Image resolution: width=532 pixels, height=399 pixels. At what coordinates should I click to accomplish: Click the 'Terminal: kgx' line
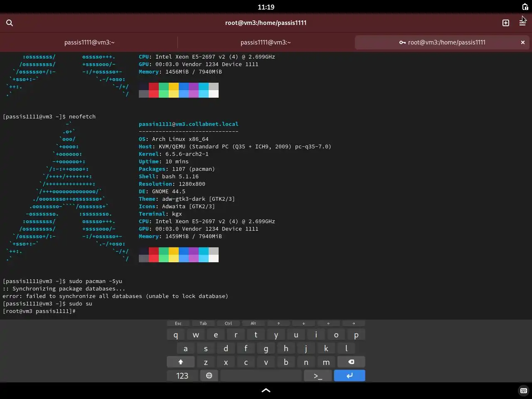click(160, 214)
